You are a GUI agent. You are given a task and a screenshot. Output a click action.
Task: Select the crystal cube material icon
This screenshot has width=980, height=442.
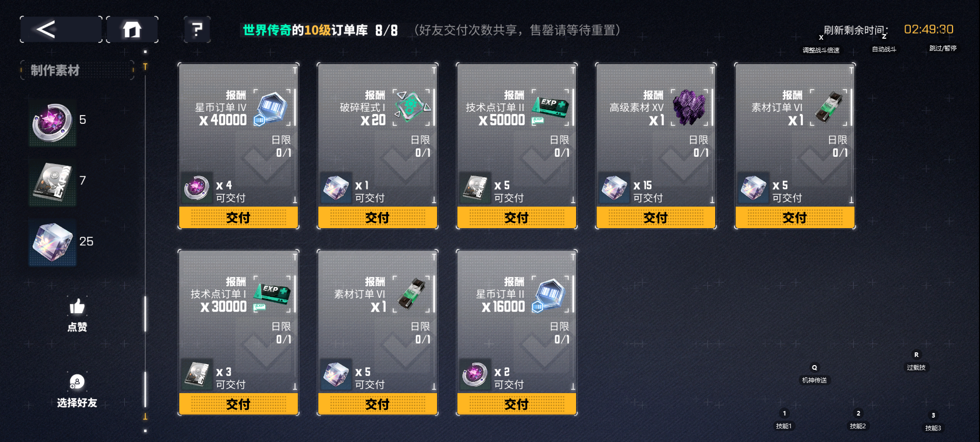pyautogui.click(x=52, y=242)
